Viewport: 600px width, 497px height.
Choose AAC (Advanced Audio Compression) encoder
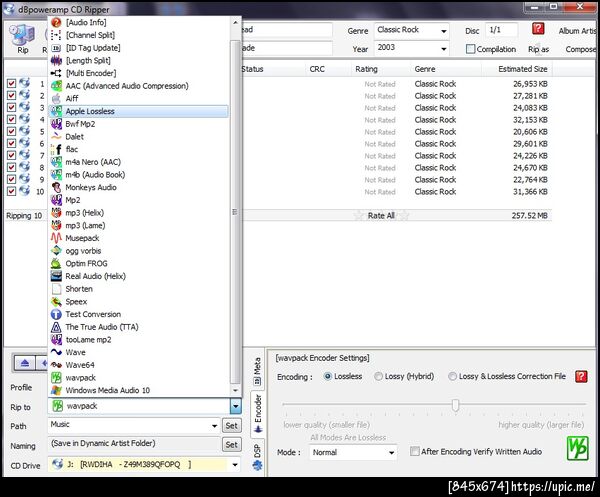pyautogui.click(x=139, y=86)
